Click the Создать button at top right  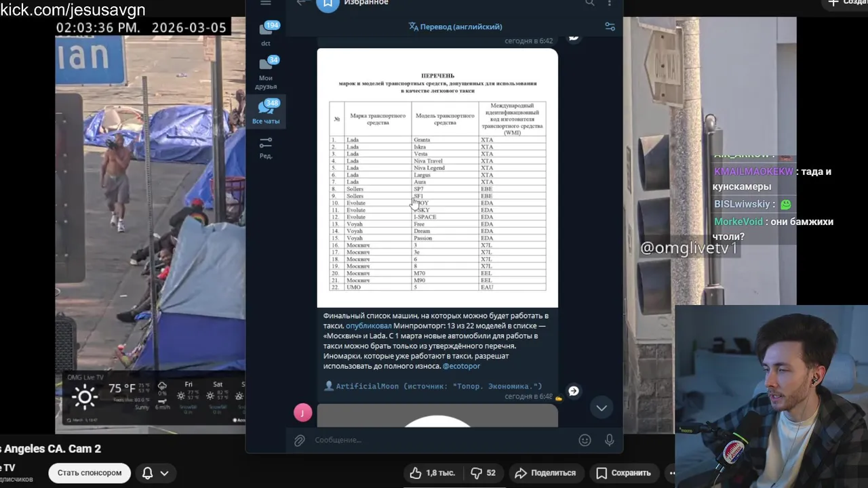pos(846,3)
